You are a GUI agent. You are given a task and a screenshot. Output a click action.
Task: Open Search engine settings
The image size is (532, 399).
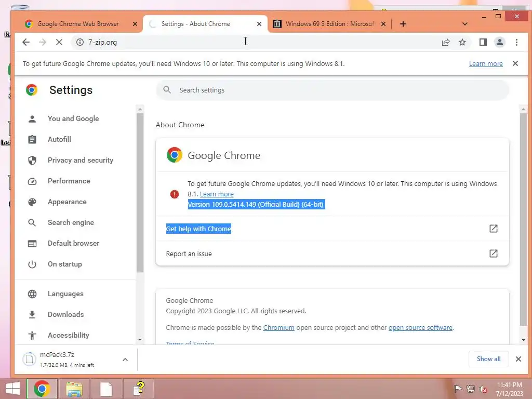[x=71, y=222]
